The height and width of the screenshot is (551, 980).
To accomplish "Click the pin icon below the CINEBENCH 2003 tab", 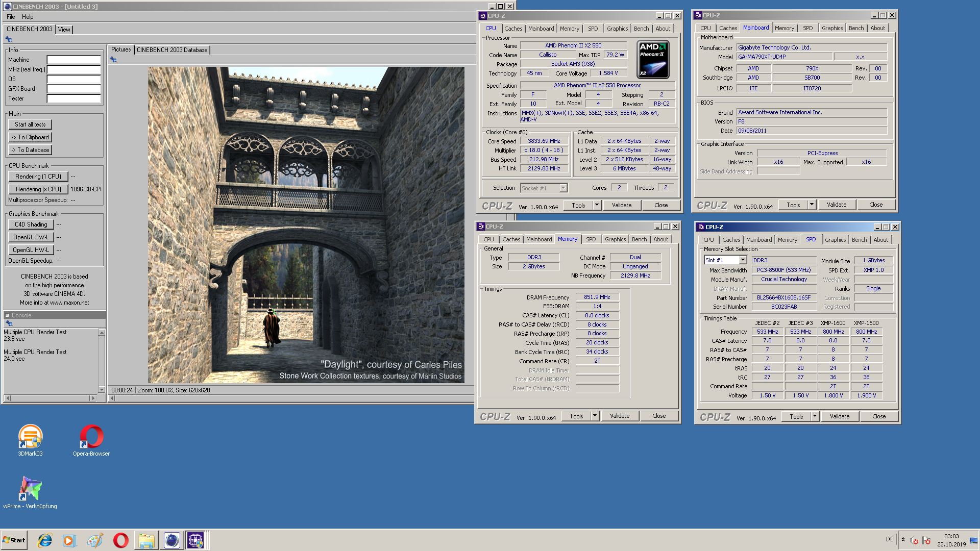I will 9,39.
